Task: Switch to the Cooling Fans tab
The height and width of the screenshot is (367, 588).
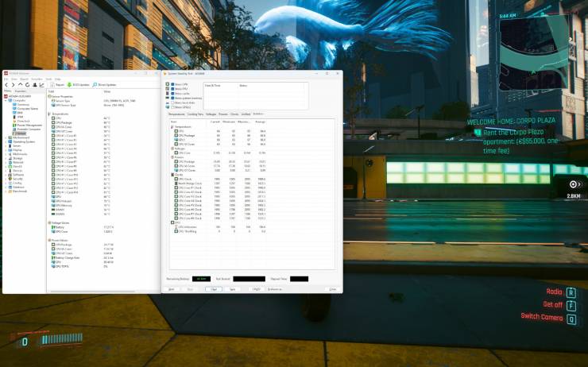Action: (x=195, y=114)
